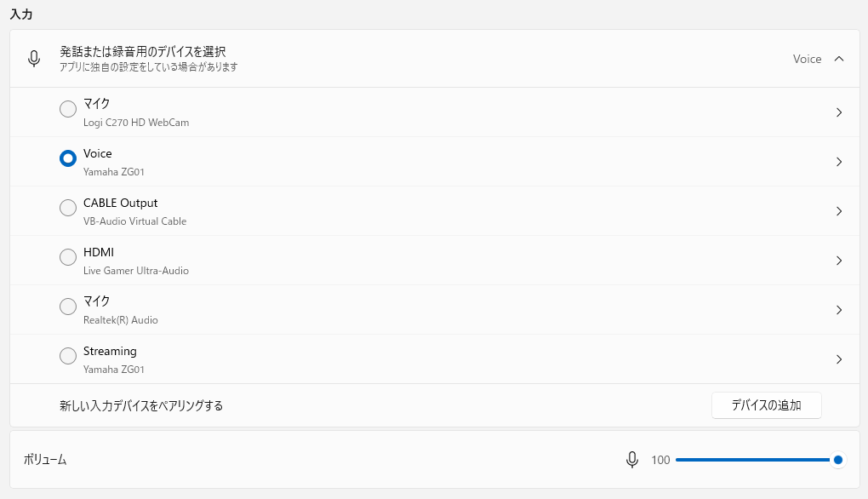868x499 pixels.
Task: Select the Realtek(R) Audio microphone radio button
Action: point(68,307)
